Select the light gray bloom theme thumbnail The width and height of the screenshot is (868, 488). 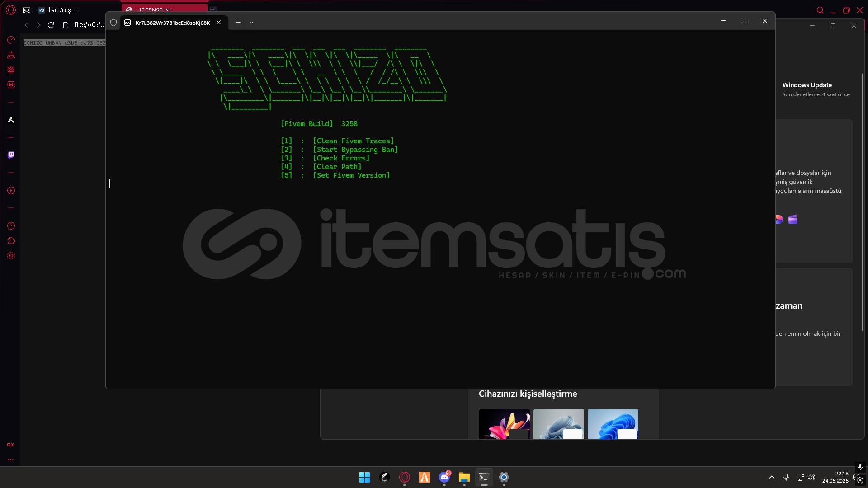[x=559, y=424]
